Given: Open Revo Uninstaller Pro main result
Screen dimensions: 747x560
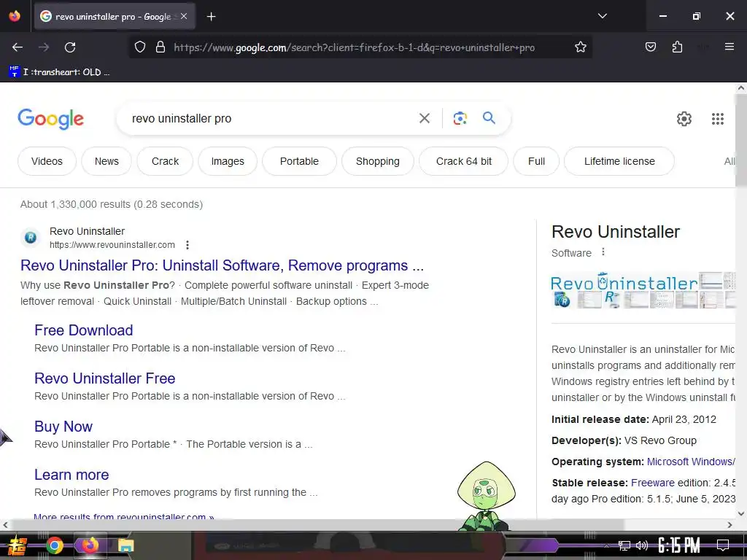Looking at the screenshot, I should tap(222, 265).
